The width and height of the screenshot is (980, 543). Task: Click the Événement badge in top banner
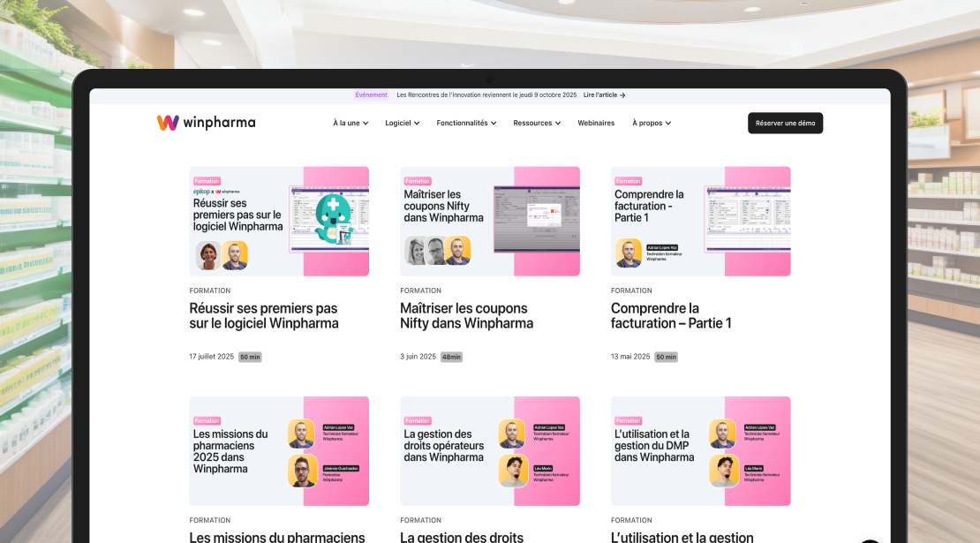point(371,95)
